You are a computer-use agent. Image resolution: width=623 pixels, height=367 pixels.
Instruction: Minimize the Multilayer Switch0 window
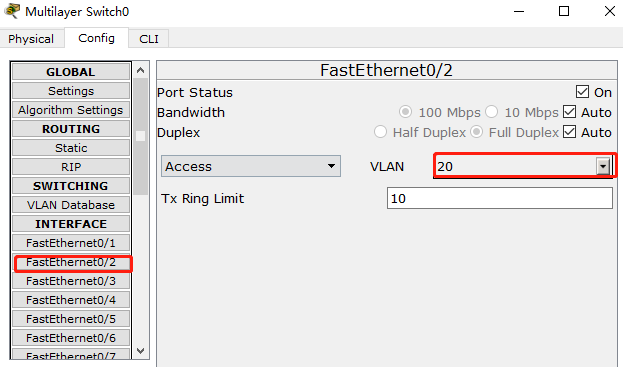click(519, 11)
